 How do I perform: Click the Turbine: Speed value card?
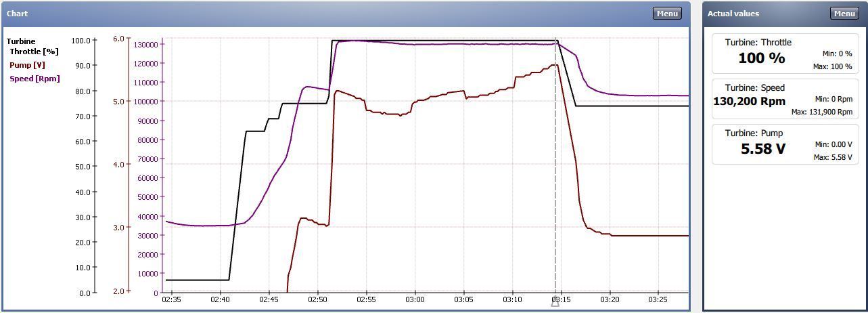pos(784,99)
